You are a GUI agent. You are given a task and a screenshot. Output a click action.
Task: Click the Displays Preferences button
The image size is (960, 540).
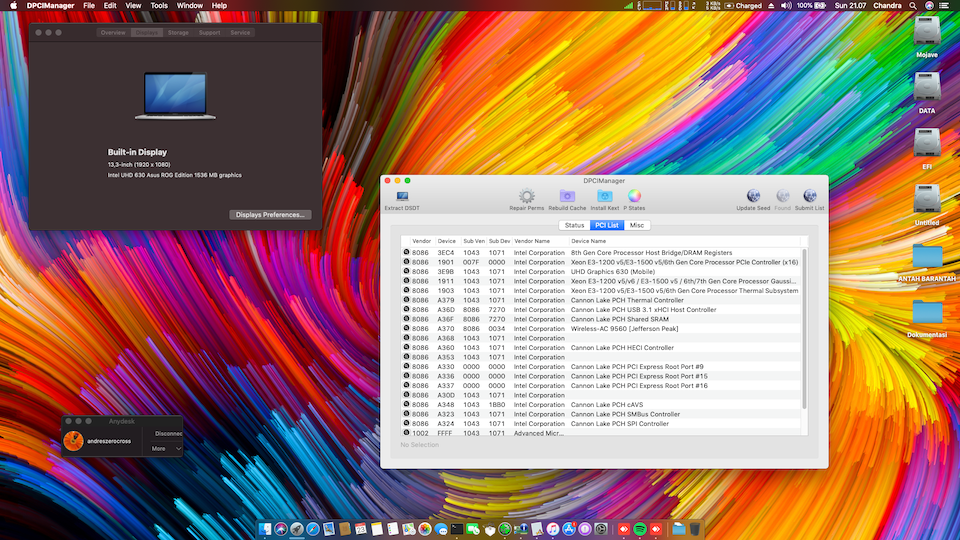(x=270, y=215)
